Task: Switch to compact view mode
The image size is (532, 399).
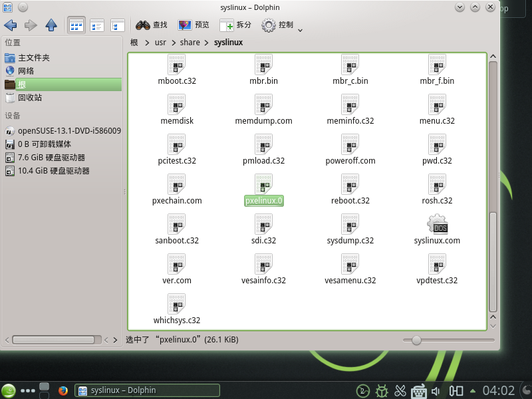Action: pos(97,25)
